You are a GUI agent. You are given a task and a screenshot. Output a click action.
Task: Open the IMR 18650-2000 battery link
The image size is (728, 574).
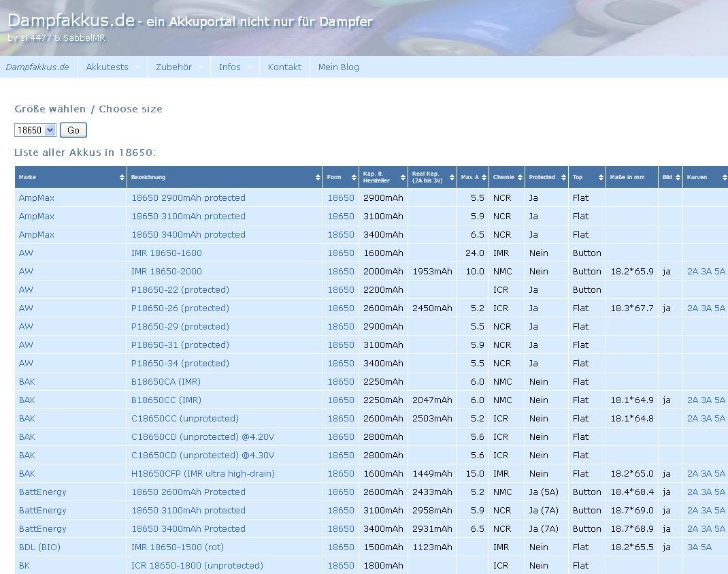(166, 271)
